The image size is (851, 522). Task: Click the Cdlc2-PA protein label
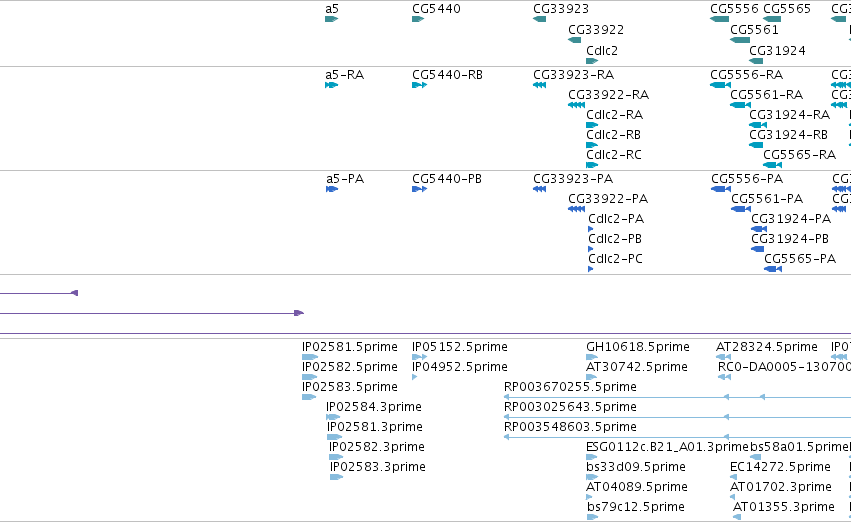tap(616, 219)
